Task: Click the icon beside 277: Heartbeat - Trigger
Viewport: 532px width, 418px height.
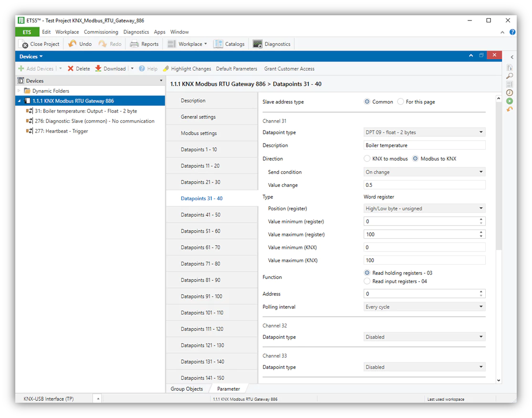Action: (30, 131)
